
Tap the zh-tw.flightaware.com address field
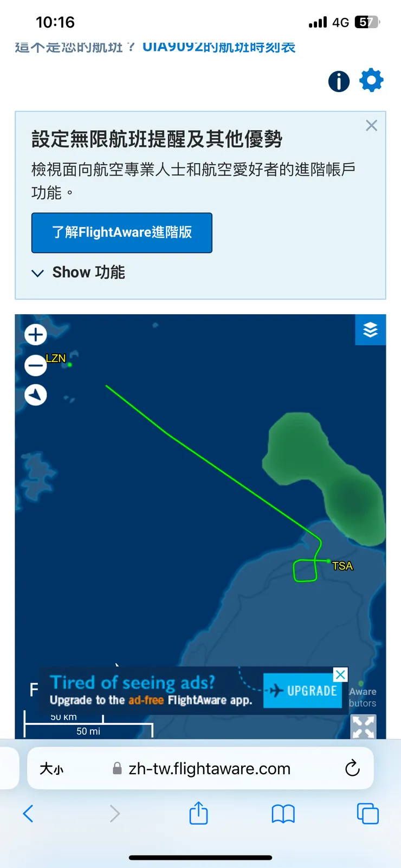point(209,768)
